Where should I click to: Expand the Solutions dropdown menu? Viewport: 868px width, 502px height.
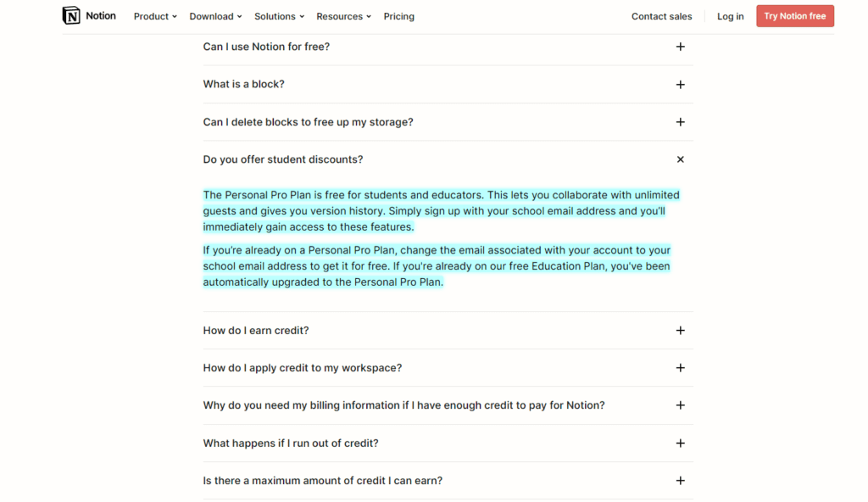[x=280, y=16]
